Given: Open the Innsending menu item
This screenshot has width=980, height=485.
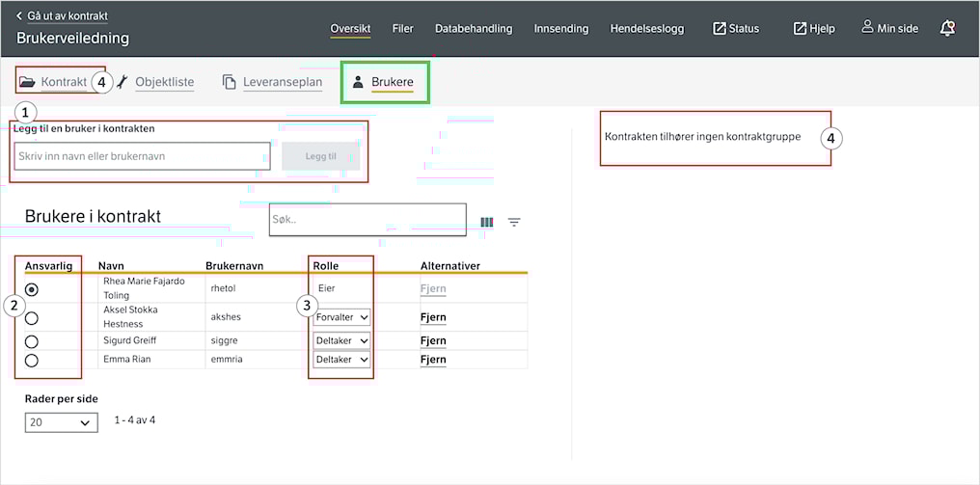Looking at the screenshot, I should (x=561, y=28).
